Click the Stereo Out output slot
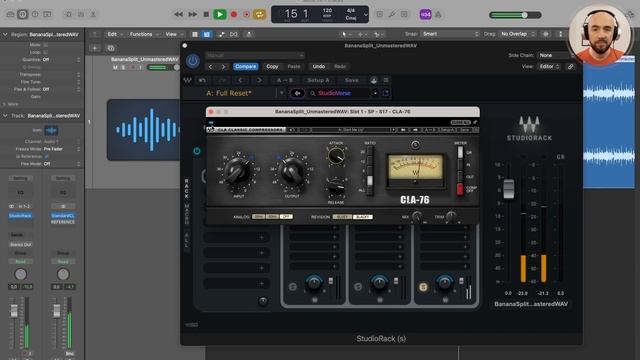The image size is (640, 360). [x=20, y=244]
